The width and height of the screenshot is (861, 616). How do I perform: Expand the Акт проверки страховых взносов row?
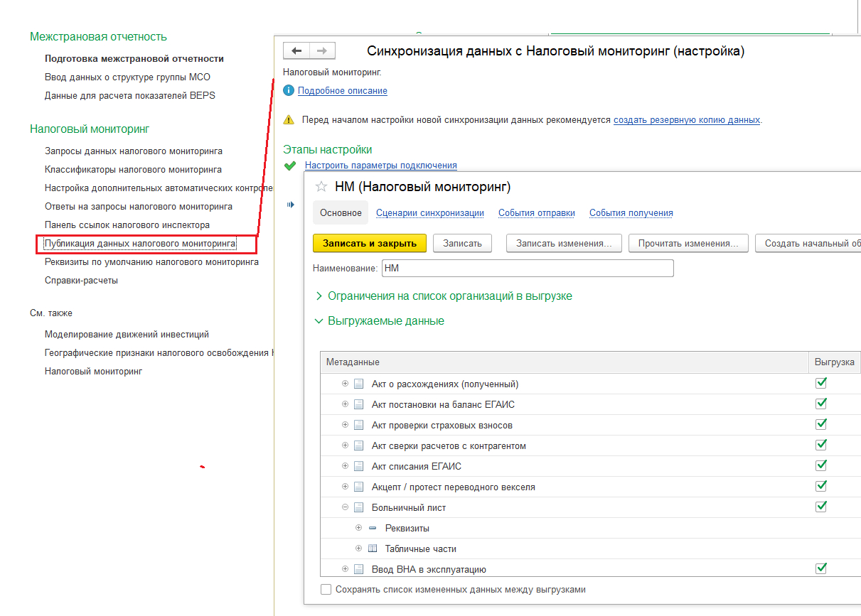345,425
